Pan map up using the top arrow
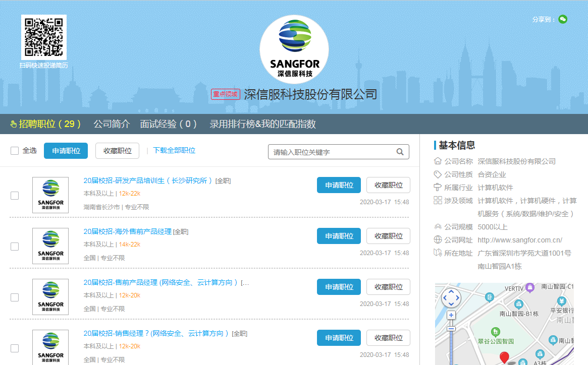The height and width of the screenshot is (365, 588). (451, 292)
